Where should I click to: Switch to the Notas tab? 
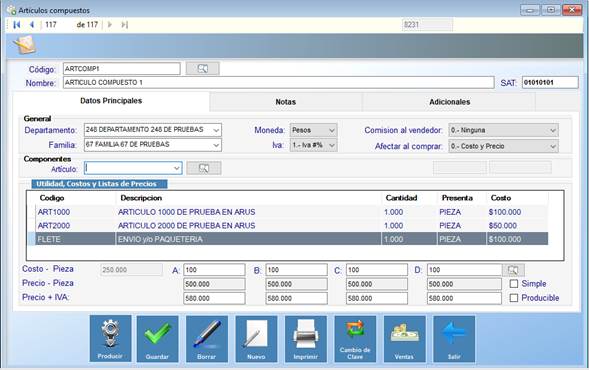pos(286,102)
